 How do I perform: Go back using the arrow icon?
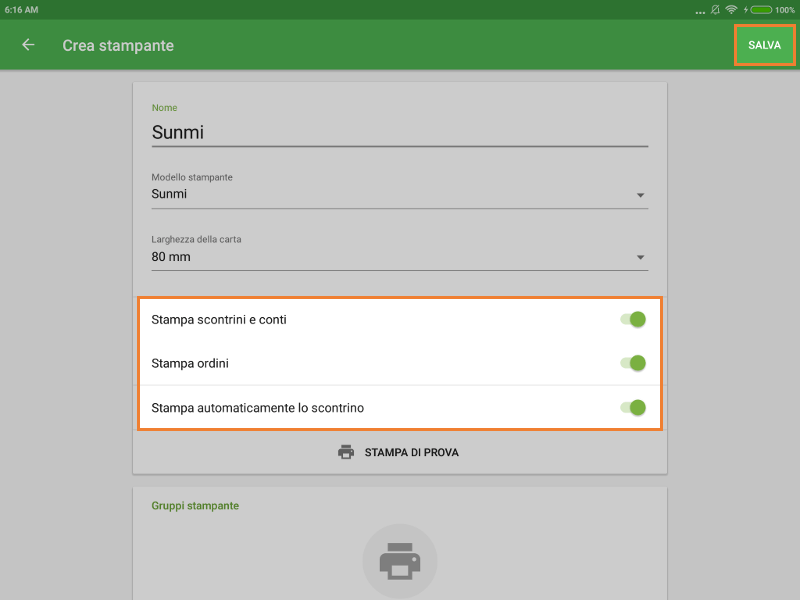28,45
